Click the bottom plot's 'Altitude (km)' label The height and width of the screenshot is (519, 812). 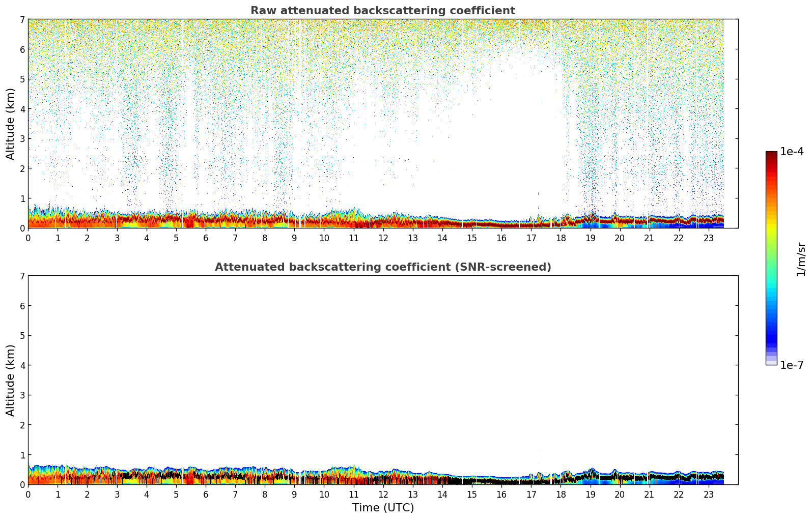coord(11,380)
